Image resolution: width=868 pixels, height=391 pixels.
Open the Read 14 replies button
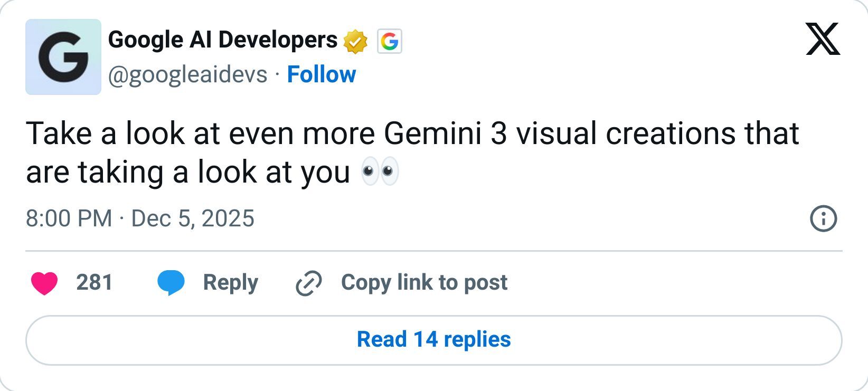(x=433, y=340)
